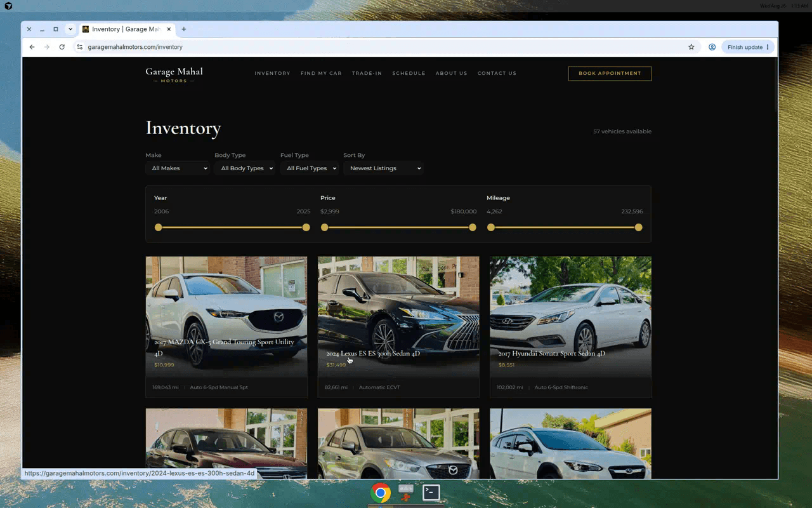Open the Trade-In nav item
The height and width of the screenshot is (508, 812).
pos(367,74)
